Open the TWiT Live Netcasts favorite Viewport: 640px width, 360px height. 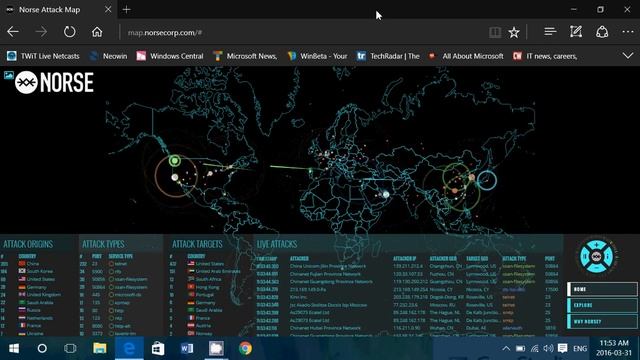tap(43, 56)
